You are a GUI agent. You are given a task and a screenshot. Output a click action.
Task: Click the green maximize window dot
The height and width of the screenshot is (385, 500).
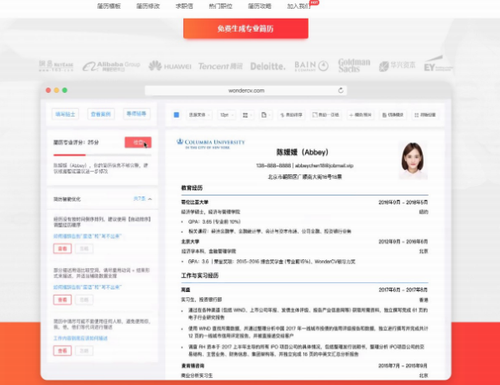point(65,90)
